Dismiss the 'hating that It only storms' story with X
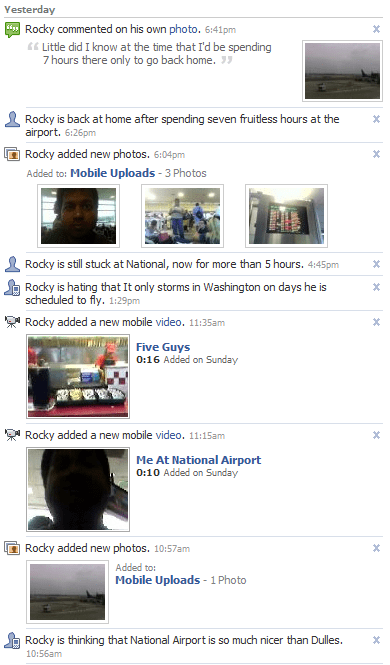Image resolution: width=390 pixels, height=665 pixels. 376,287
